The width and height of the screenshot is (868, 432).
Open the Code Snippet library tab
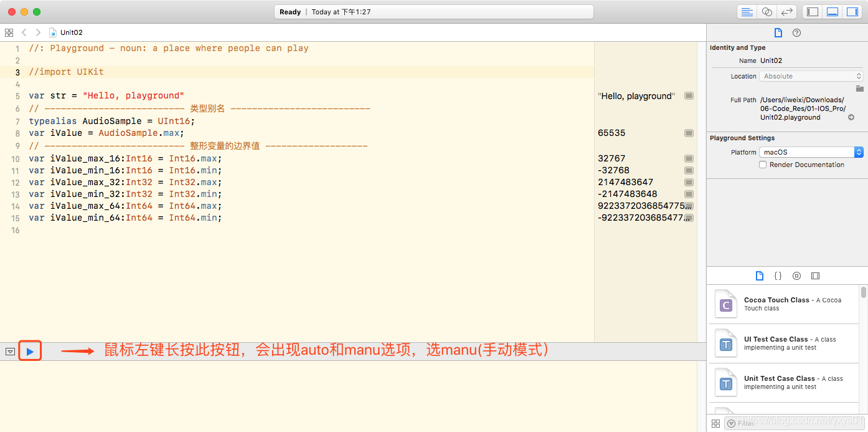tap(778, 276)
